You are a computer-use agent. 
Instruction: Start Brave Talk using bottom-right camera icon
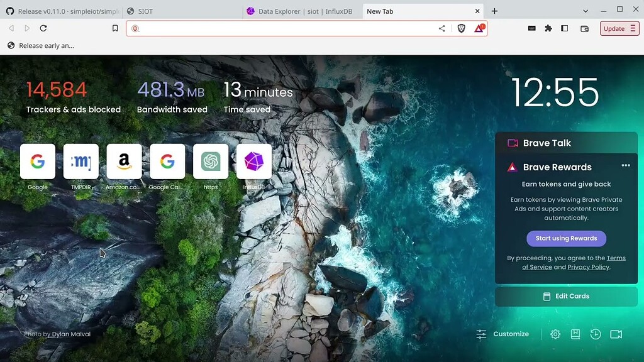616,334
